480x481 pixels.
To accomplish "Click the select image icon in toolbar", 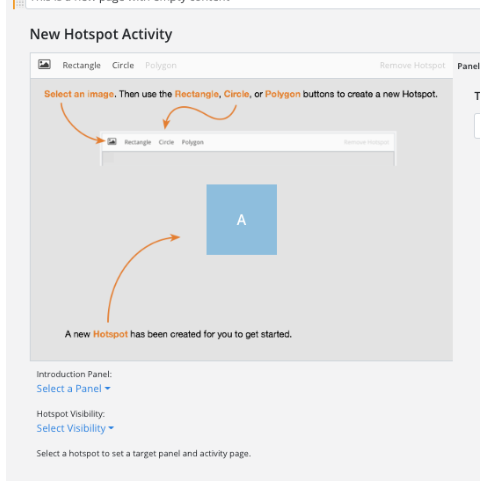I will [x=44, y=64].
